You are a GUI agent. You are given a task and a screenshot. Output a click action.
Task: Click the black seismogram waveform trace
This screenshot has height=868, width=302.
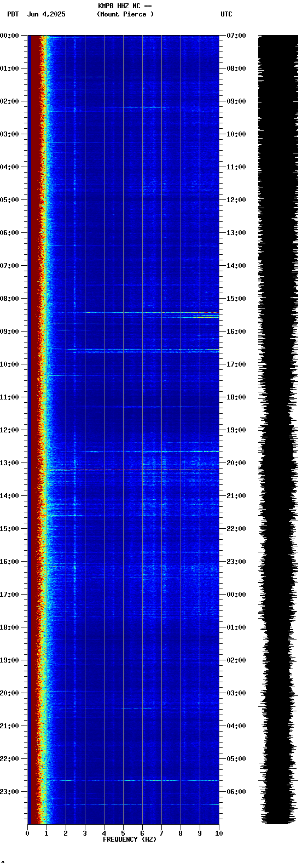pyautogui.click(x=278, y=430)
